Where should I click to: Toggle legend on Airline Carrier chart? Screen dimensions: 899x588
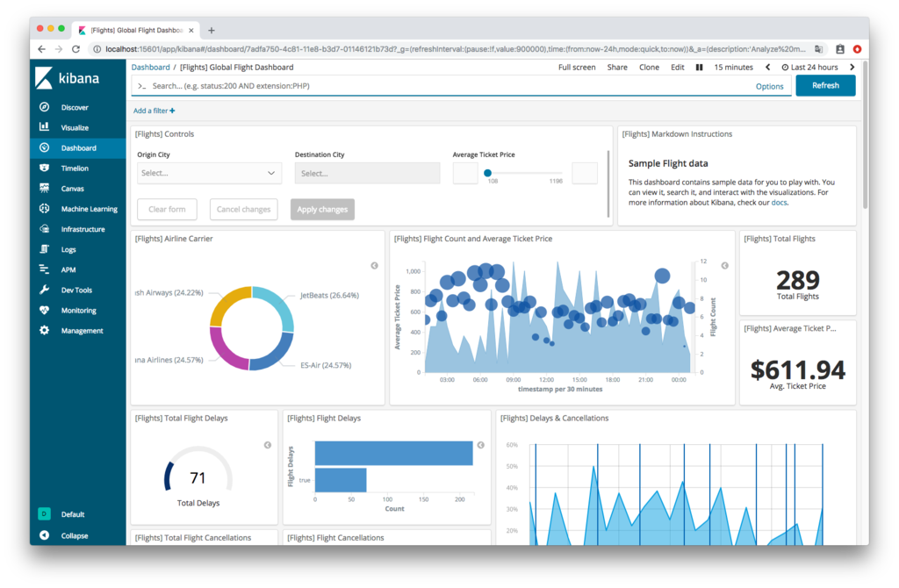coord(374,265)
